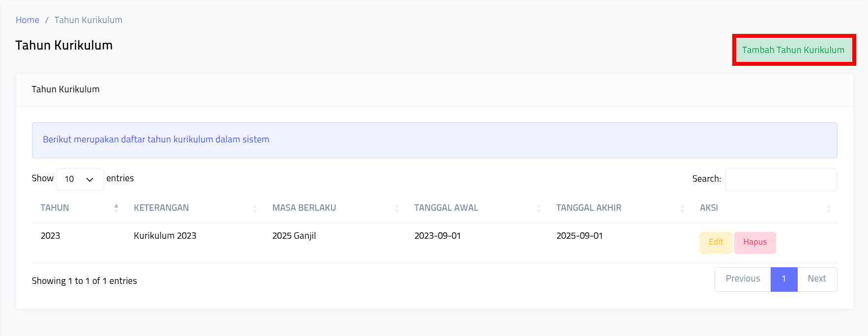Screen dimensions: 868x336
Task: Select the 2023 year cell in table
Action: 51,236
